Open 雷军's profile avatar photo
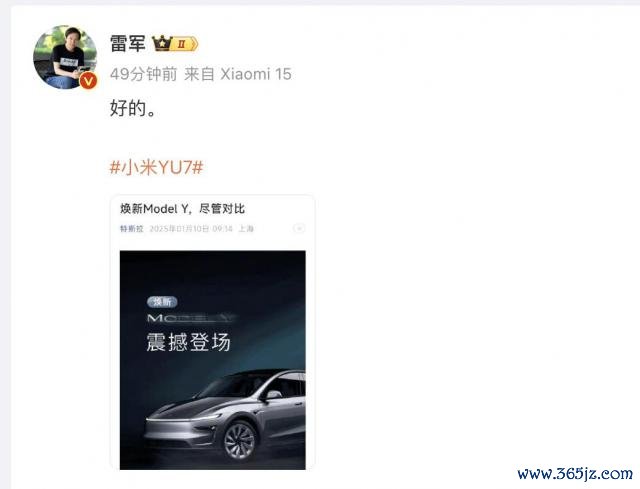The width and height of the screenshot is (640, 489). [x=65, y=57]
